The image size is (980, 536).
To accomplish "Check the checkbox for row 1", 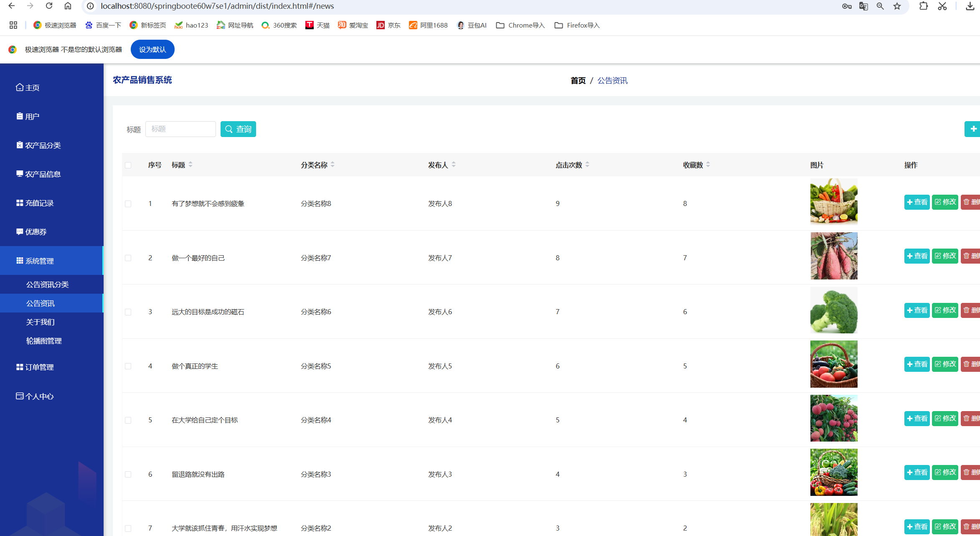I will [x=128, y=204].
